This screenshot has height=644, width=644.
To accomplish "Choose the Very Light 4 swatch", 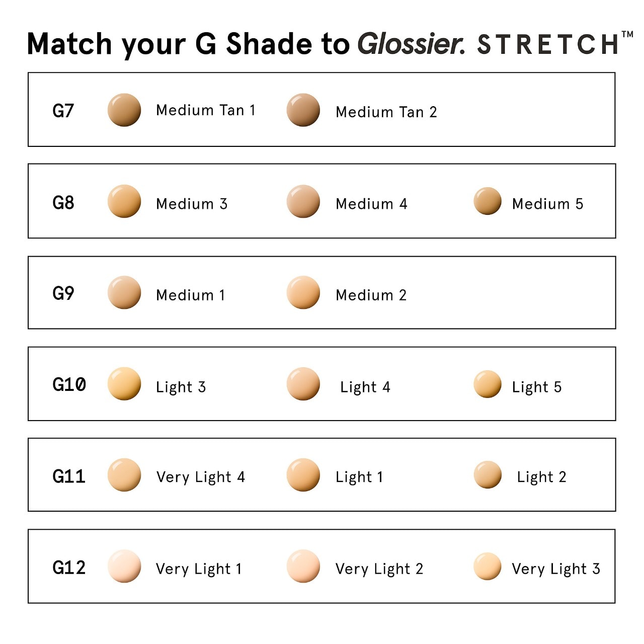I will click(124, 474).
